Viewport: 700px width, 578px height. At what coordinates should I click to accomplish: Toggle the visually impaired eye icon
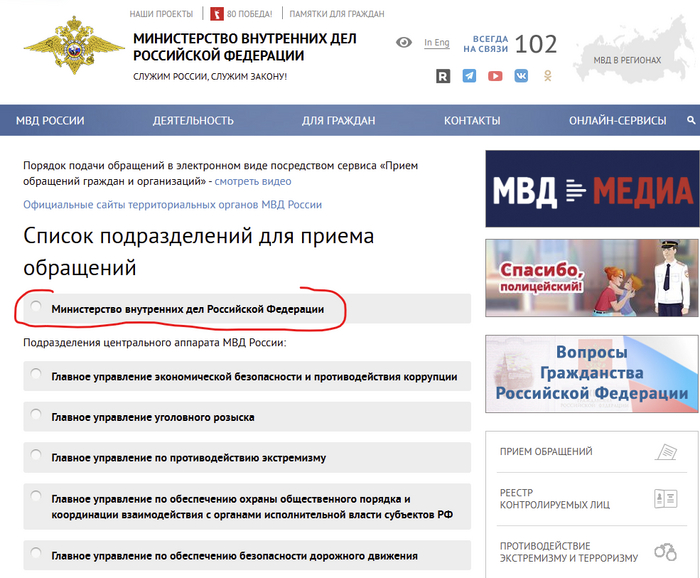[404, 42]
